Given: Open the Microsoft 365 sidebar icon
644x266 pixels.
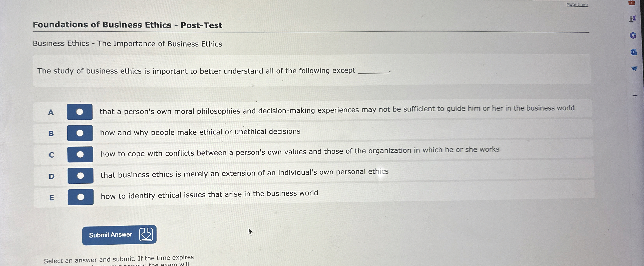Looking at the screenshot, I should [633, 35].
